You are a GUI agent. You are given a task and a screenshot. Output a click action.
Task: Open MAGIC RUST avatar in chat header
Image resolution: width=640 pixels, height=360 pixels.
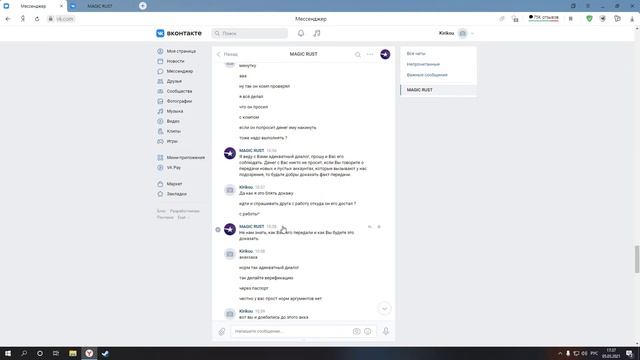(385, 54)
